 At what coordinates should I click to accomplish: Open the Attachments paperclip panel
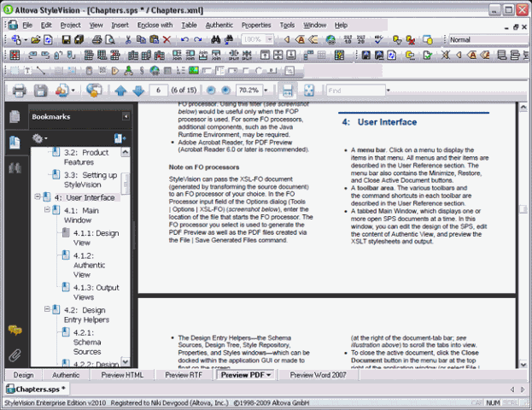[15, 355]
